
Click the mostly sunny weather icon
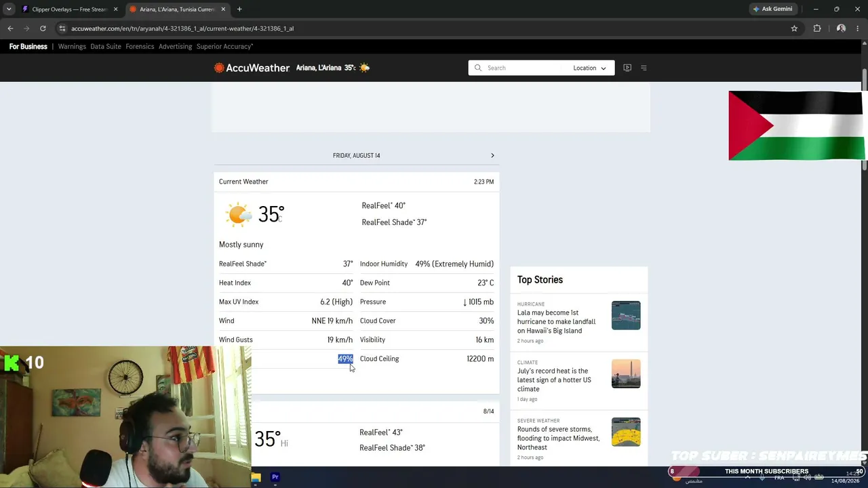[239, 215]
